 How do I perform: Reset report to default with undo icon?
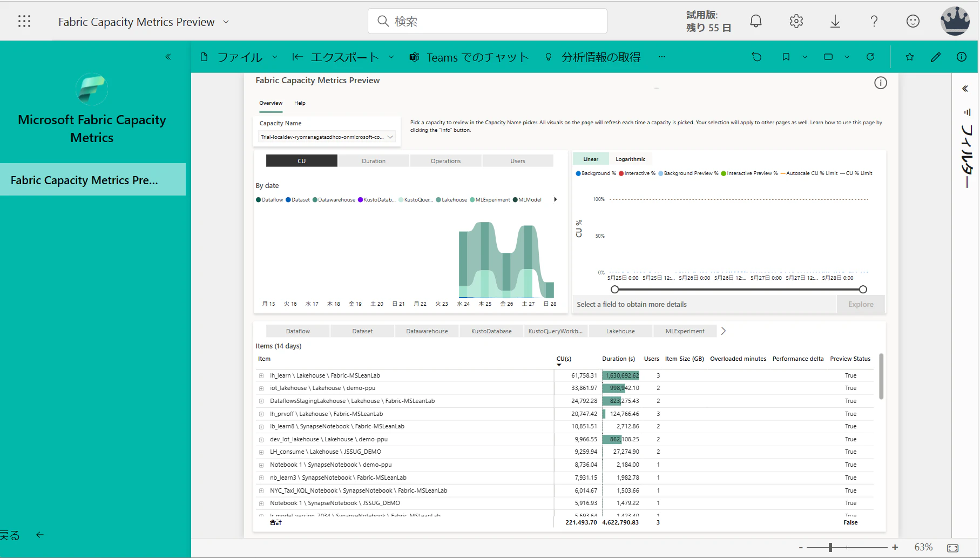pyautogui.click(x=756, y=57)
